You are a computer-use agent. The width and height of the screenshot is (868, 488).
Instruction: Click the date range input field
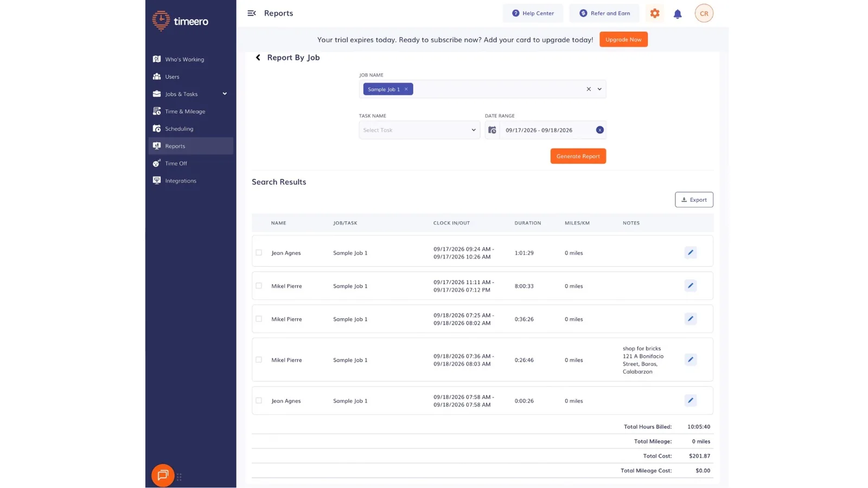546,130
